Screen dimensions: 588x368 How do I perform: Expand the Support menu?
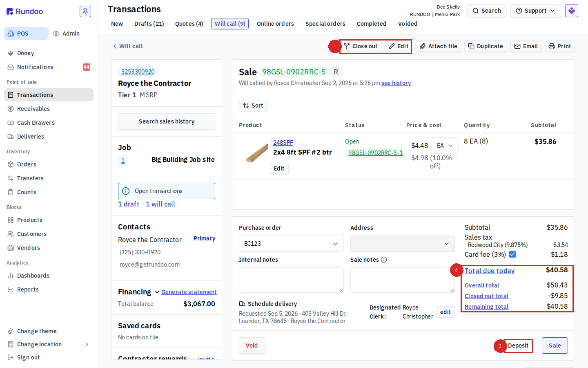click(535, 11)
